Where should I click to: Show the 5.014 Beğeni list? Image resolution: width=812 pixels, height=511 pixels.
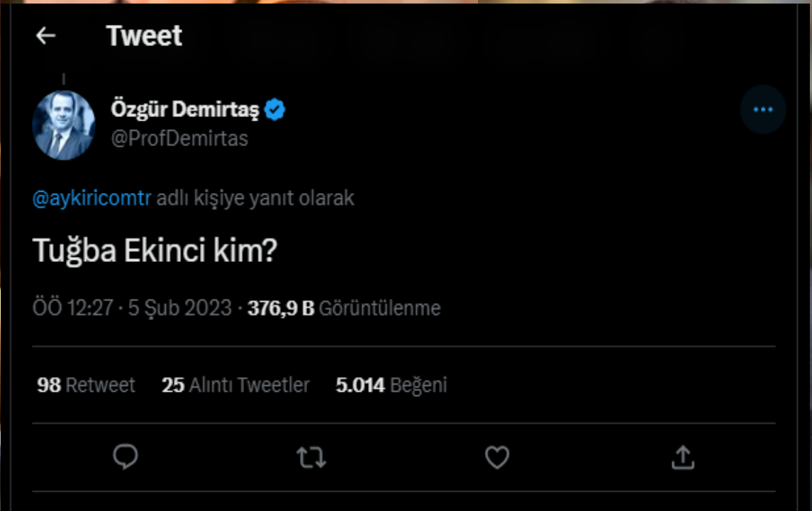point(391,385)
